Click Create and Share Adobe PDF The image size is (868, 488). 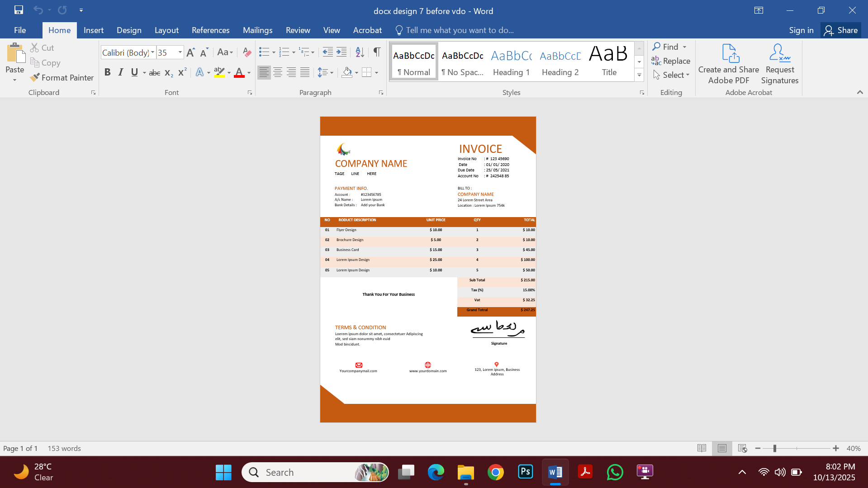(x=728, y=63)
